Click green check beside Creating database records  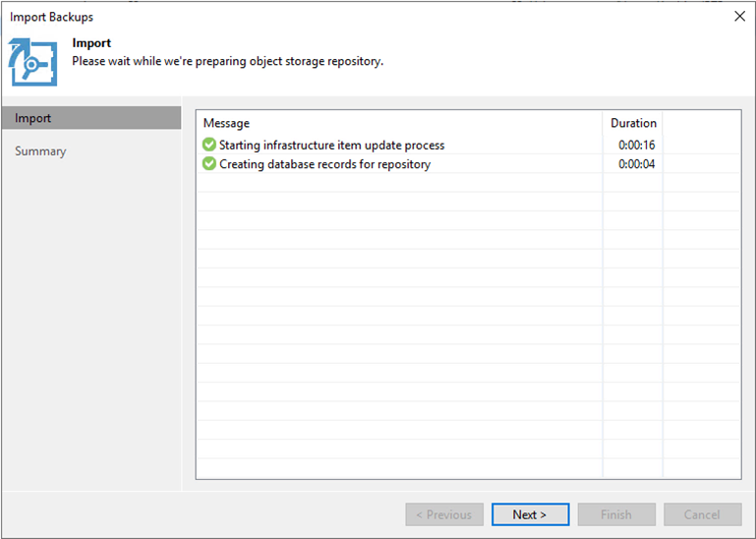pos(209,164)
